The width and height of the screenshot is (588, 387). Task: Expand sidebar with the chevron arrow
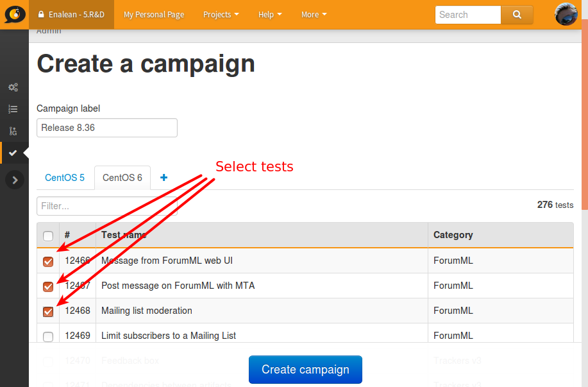tap(15, 180)
